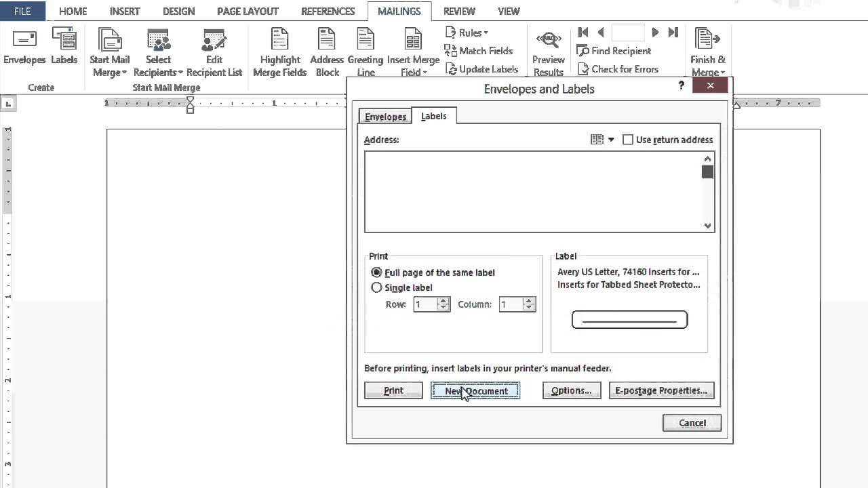
Task: Select Full page of the same label
Action: point(376,272)
